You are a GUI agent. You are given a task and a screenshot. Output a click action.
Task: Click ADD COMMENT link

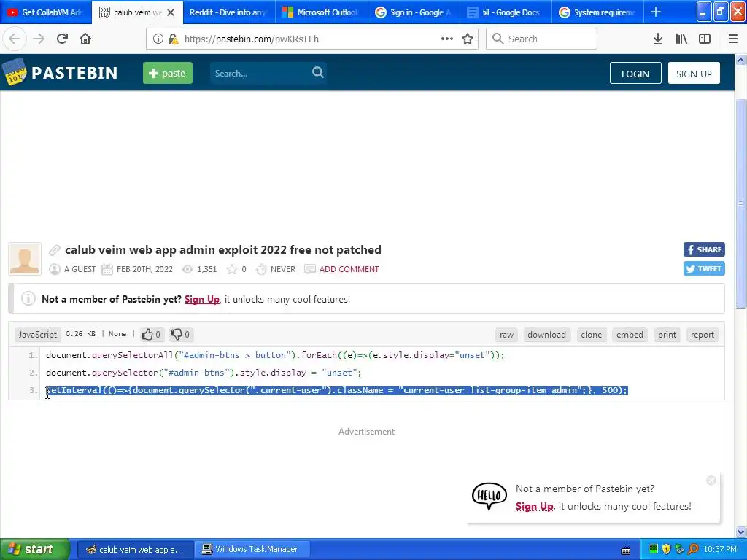tap(349, 269)
